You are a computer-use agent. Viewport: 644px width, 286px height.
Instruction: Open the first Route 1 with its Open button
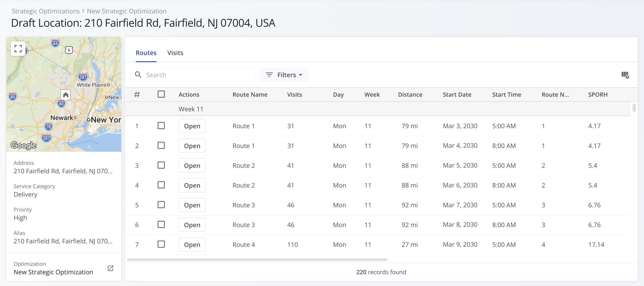coord(192,126)
